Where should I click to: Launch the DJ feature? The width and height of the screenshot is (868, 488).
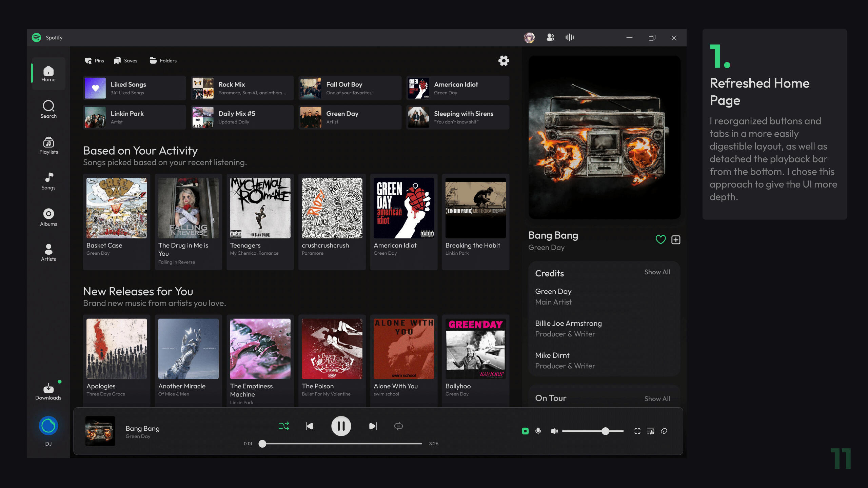[x=48, y=426]
